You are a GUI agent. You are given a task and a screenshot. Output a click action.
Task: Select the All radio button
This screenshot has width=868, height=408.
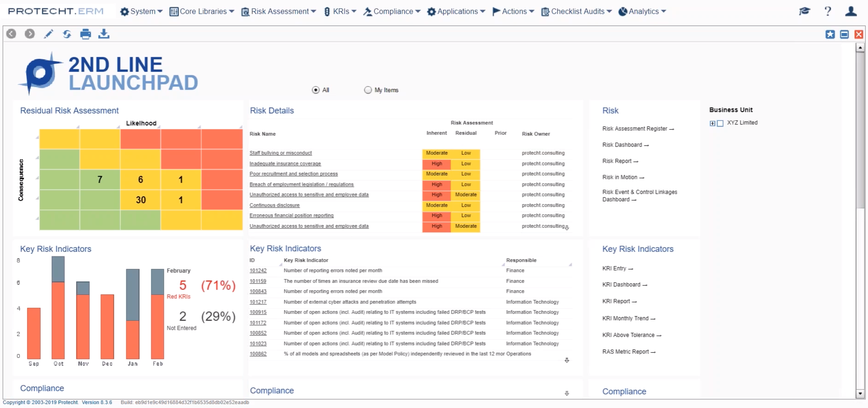coord(315,90)
